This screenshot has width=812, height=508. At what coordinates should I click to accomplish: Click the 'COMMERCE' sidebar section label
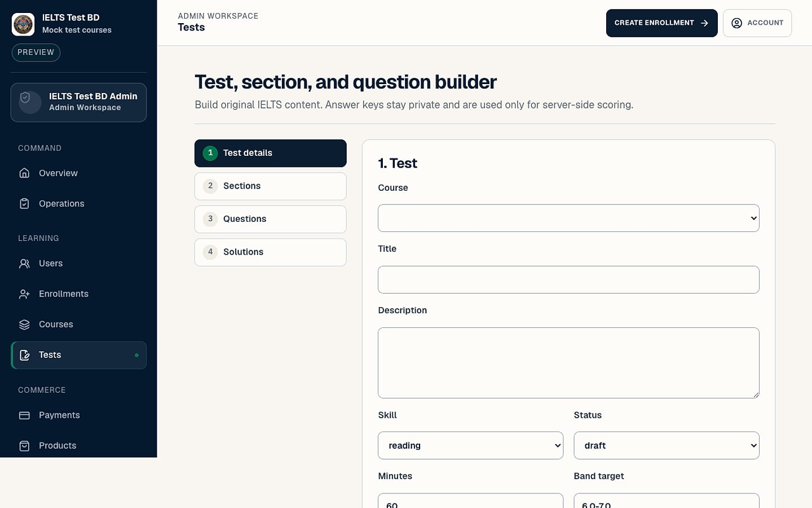tap(42, 390)
